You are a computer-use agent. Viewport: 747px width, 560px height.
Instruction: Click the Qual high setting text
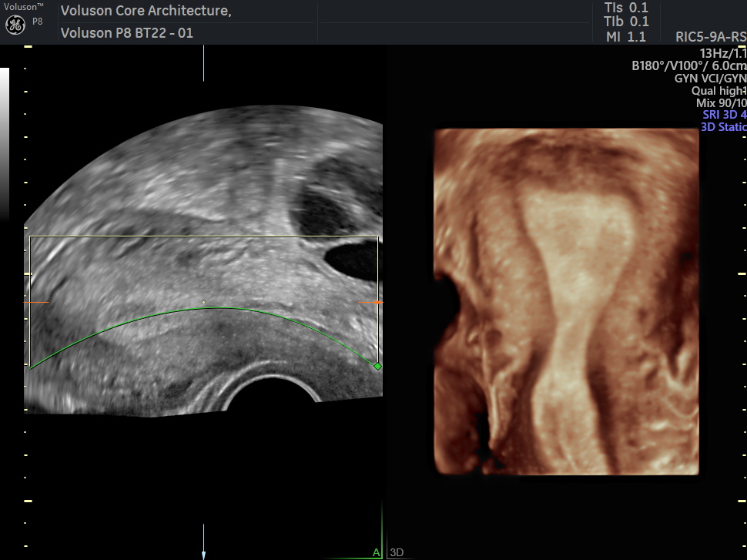coord(719,91)
